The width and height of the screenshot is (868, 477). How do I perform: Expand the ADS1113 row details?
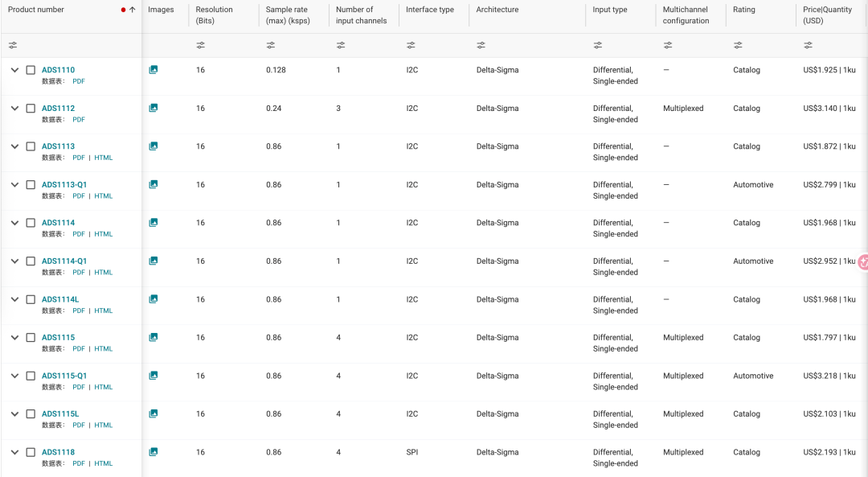[x=15, y=146]
